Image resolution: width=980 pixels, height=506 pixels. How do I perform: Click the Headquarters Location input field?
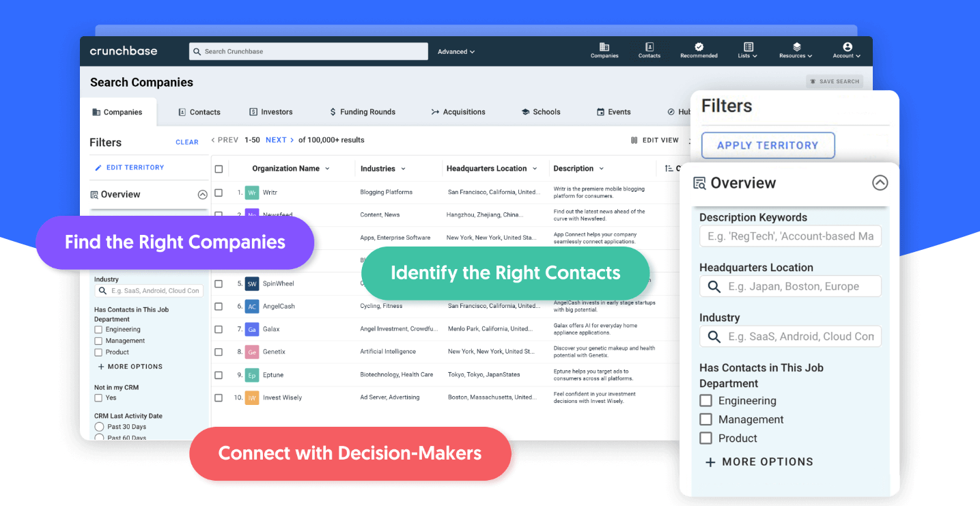pos(789,286)
